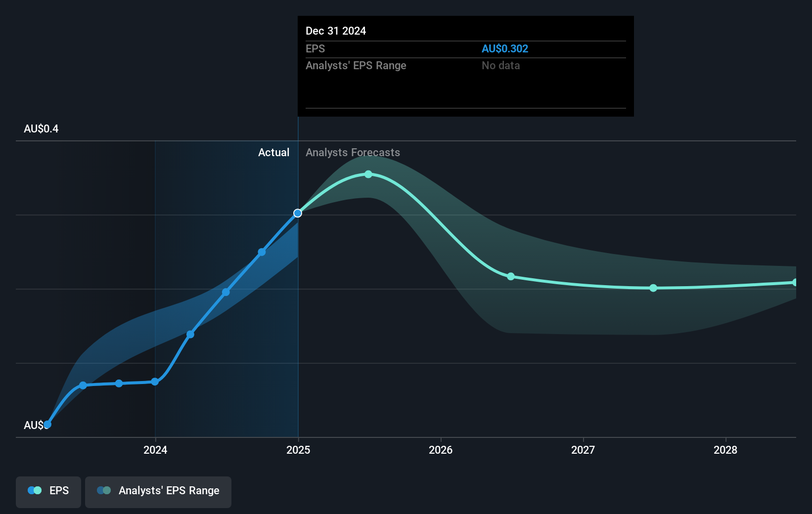812x514 pixels.
Task: Click the 2028 x-axis label
Action: pos(725,450)
